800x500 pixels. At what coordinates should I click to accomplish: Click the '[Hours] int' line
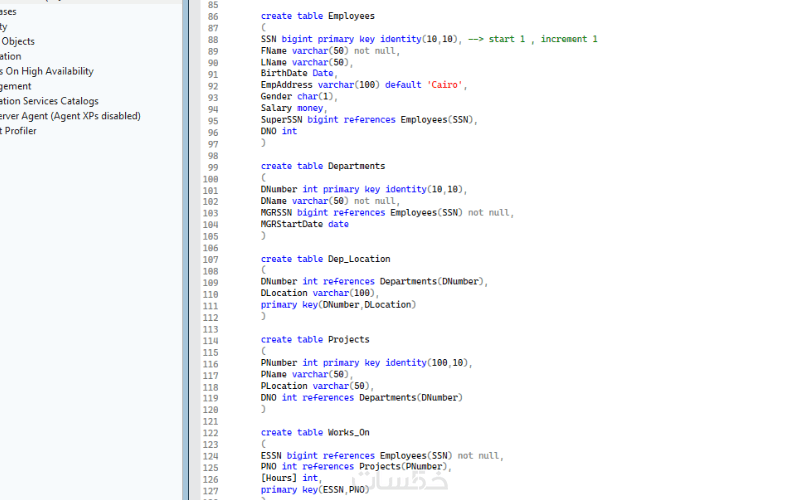coord(291,478)
